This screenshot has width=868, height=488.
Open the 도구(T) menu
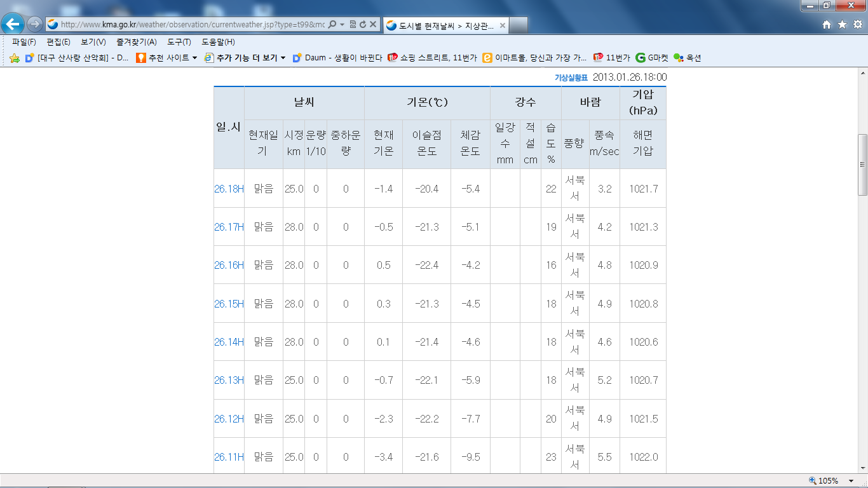(179, 42)
